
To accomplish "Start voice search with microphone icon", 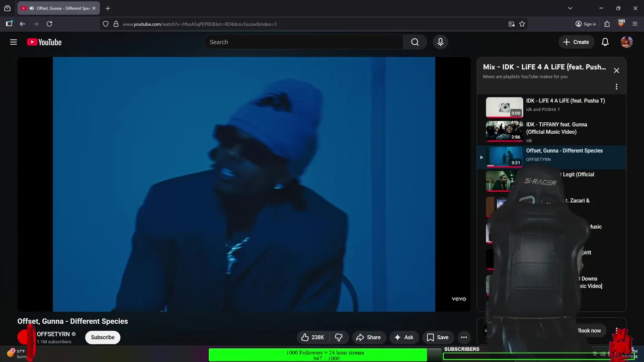I will coord(440,42).
